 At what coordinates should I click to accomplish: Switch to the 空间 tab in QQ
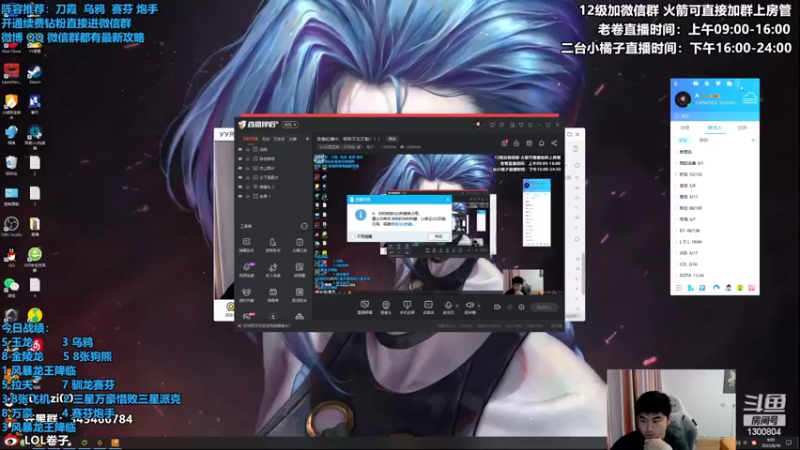(742, 128)
